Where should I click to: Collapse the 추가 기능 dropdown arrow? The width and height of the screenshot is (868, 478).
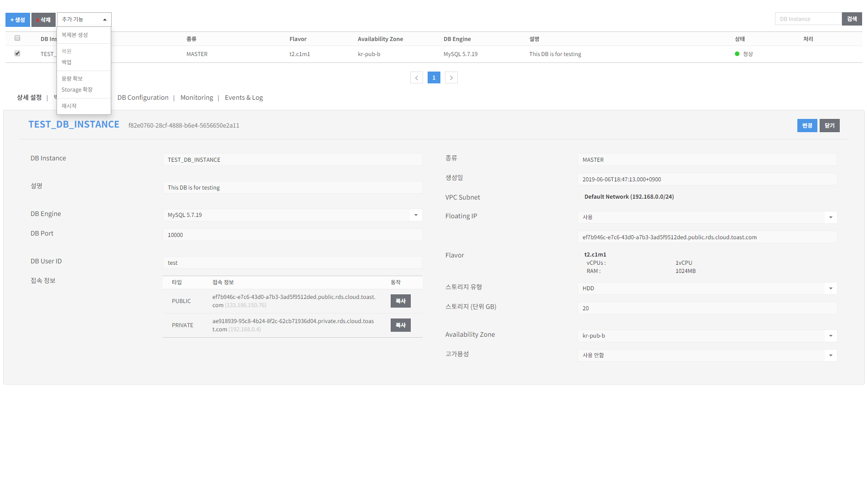pyautogui.click(x=105, y=20)
